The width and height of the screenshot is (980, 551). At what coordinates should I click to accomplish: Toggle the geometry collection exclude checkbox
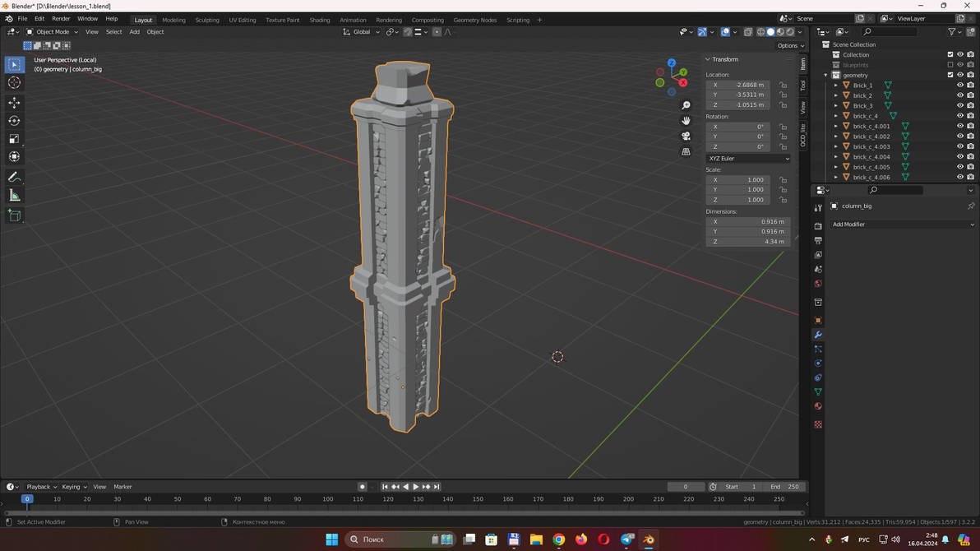950,75
